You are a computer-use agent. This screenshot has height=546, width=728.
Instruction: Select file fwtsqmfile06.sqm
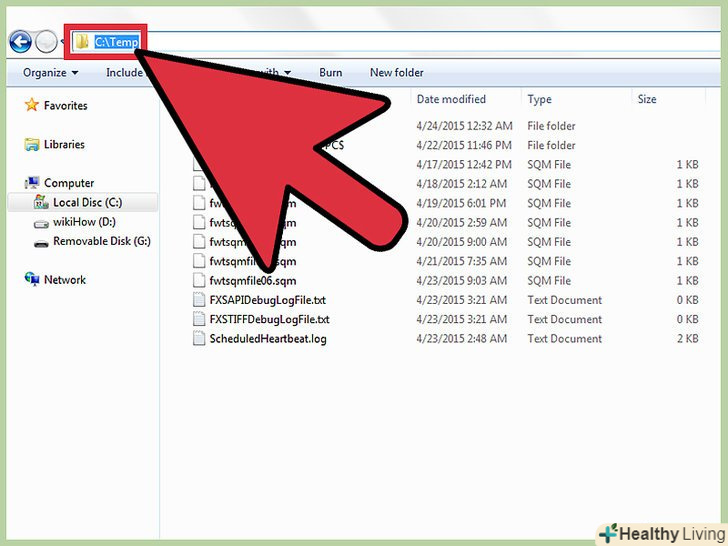(x=253, y=281)
